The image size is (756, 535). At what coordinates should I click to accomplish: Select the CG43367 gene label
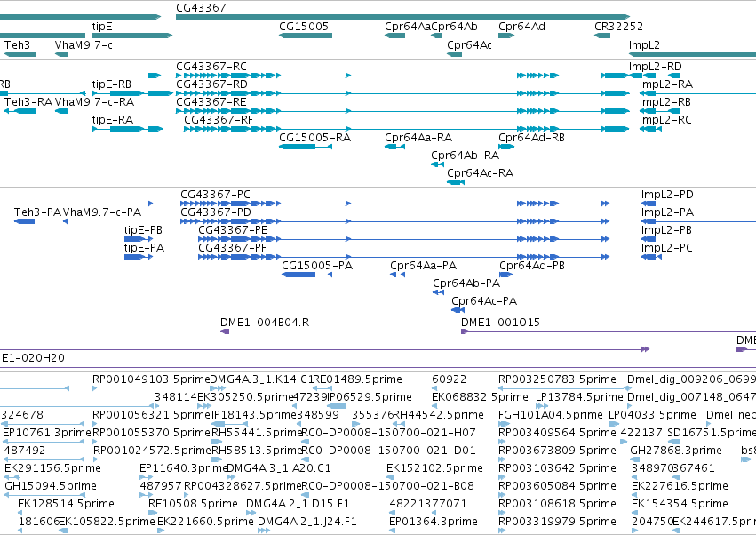pos(201,8)
